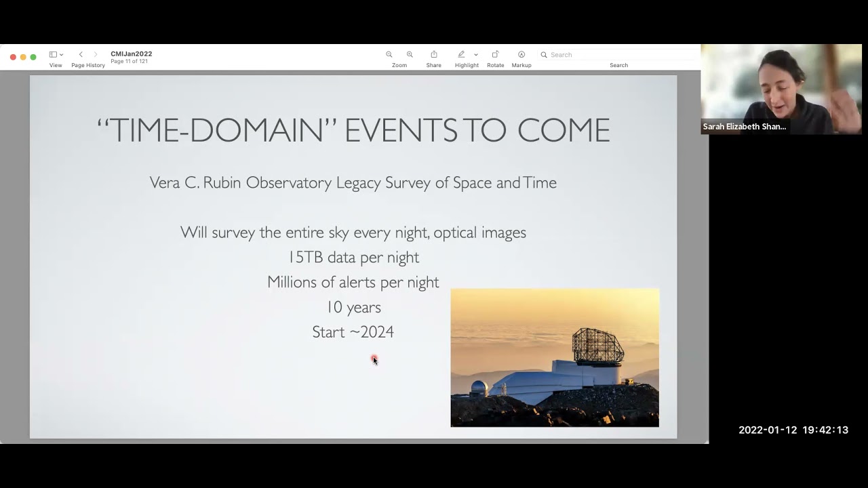Click the observatory photo on the slide
The width and height of the screenshot is (868, 488).
pos(555,358)
